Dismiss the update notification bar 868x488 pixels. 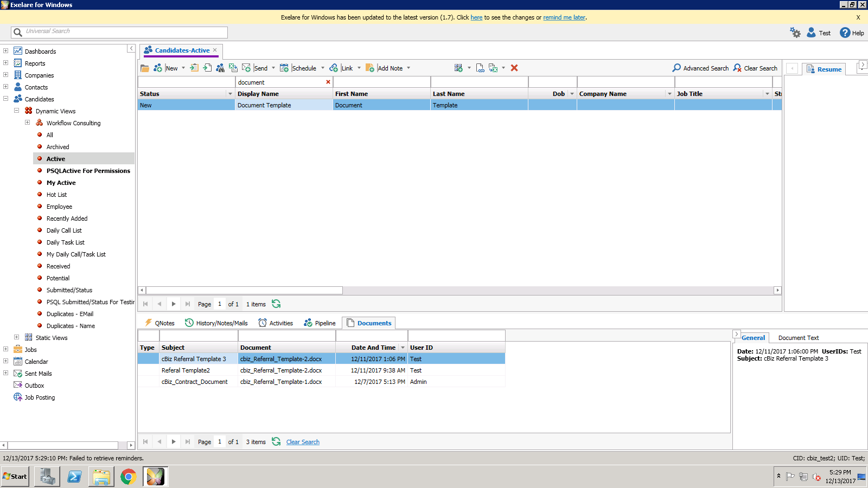click(858, 17)
